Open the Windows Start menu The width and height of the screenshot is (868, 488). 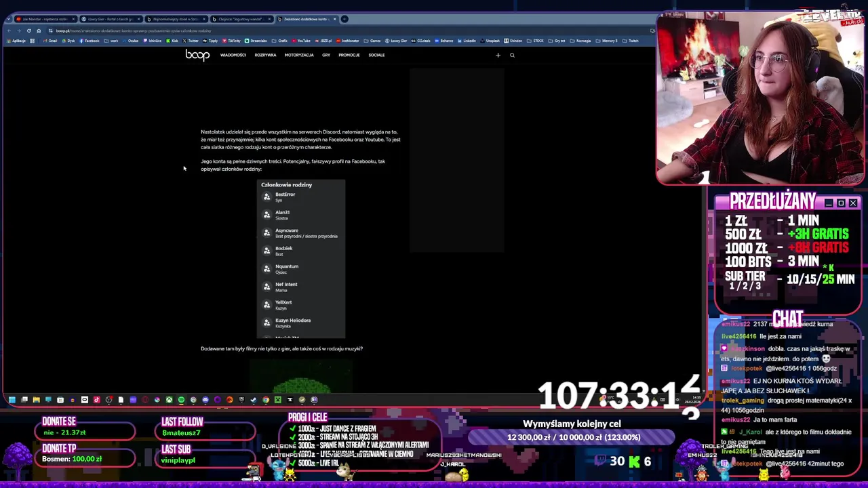click(12, 400)
